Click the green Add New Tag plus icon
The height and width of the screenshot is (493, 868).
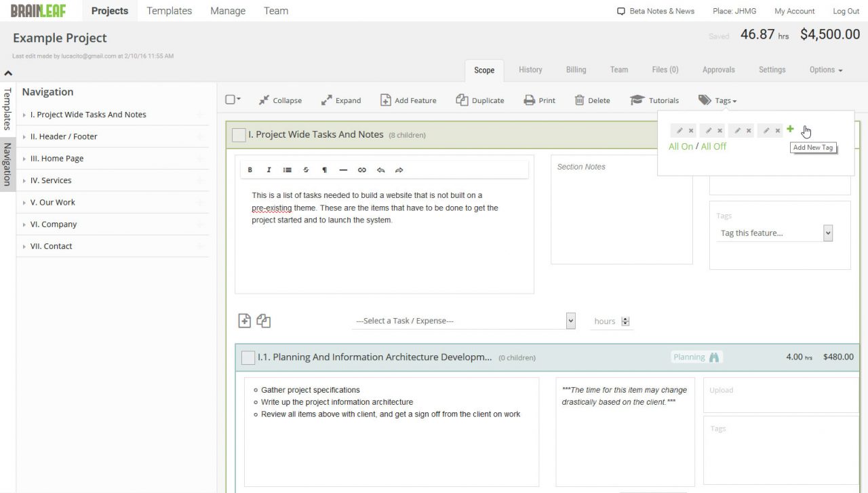click(x=790, y=129)
